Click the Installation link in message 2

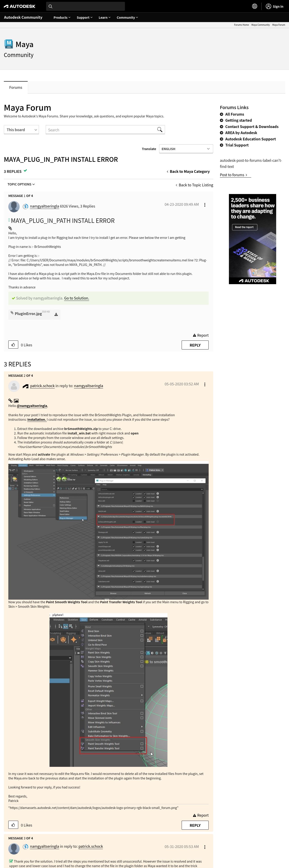[x=36, y=420]
